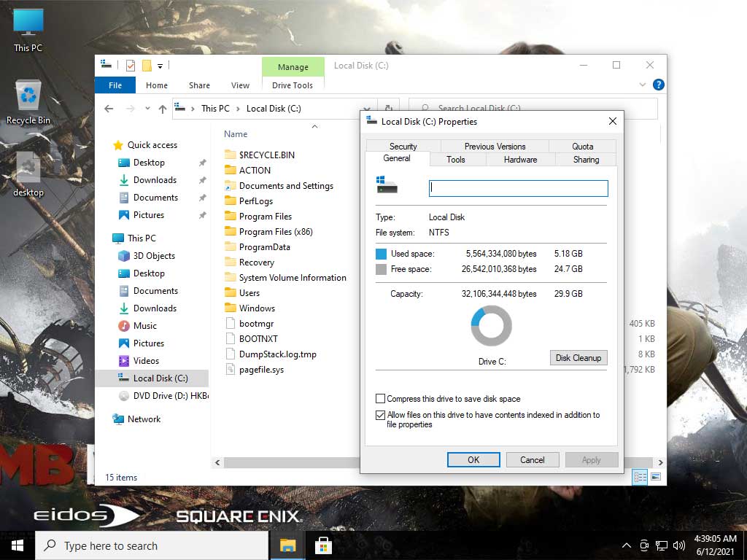Select Network in the navigation pane

[x=144, y=419]
